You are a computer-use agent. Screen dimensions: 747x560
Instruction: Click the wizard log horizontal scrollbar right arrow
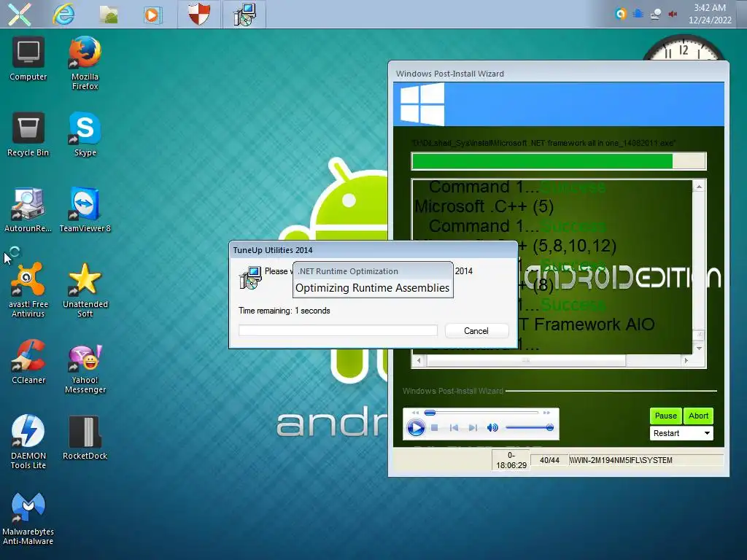point(686,361)
